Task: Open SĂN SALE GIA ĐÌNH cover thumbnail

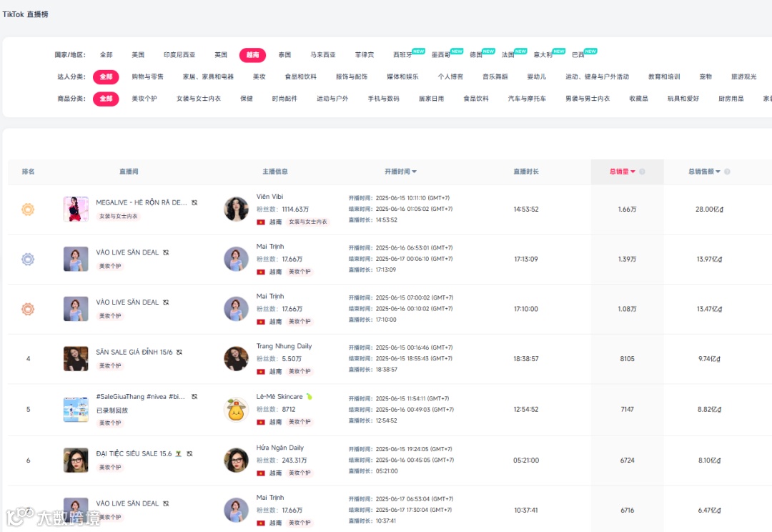Action: click(x=76, y=359)
